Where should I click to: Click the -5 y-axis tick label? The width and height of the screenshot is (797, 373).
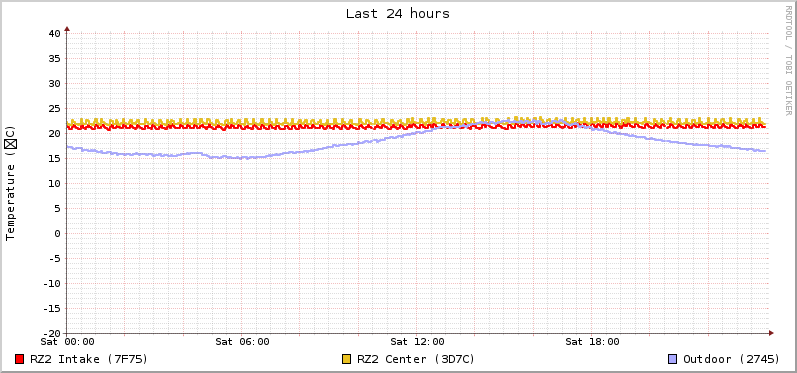54,259
